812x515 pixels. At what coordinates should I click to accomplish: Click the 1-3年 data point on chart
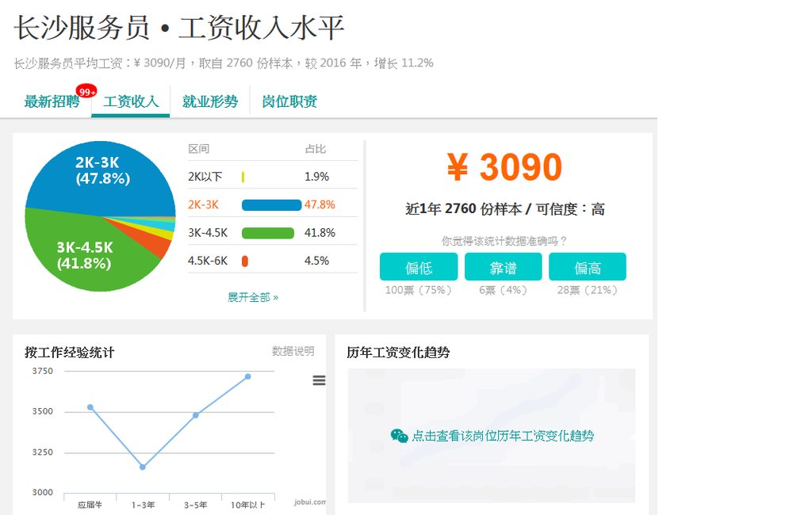coord(143,467)
